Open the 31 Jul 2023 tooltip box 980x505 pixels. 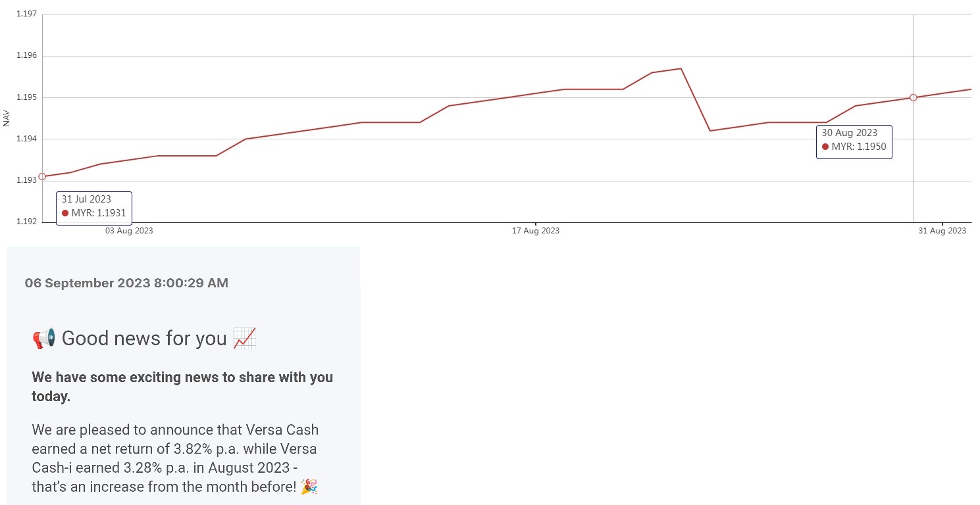(x=94, y=208)
